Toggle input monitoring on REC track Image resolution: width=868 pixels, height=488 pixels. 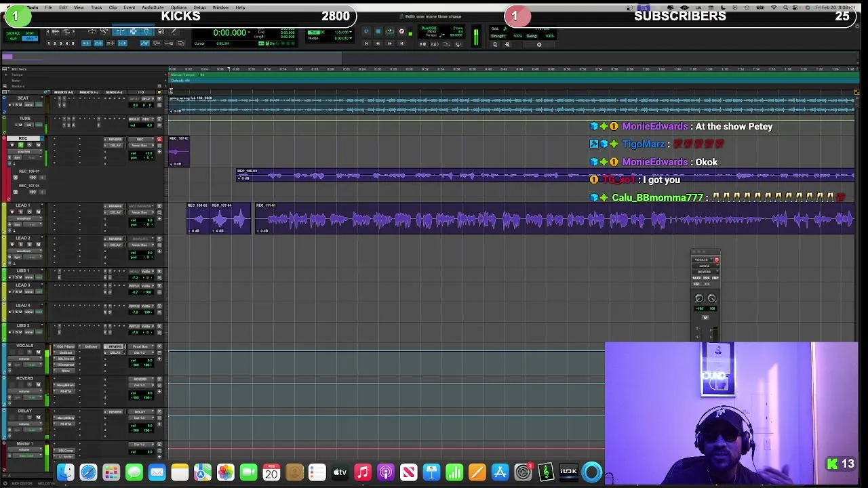click(21, 145)
